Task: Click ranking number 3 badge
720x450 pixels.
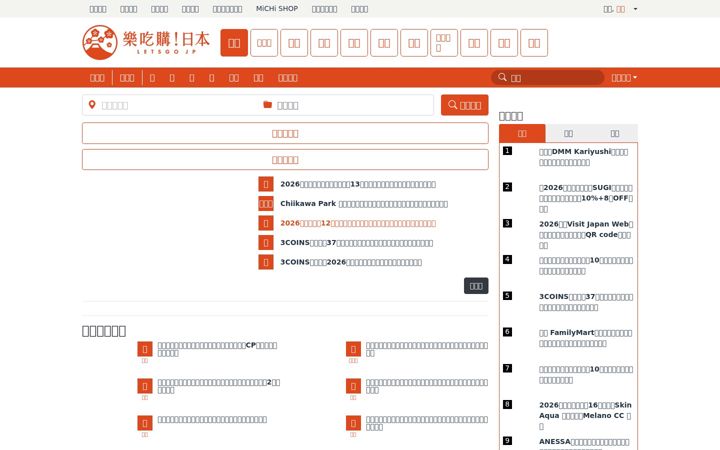Action: pos(507,223)
